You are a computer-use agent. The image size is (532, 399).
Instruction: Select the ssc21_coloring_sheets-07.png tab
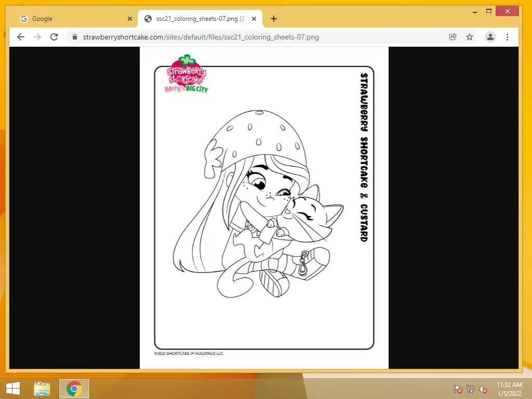(200, 19)
